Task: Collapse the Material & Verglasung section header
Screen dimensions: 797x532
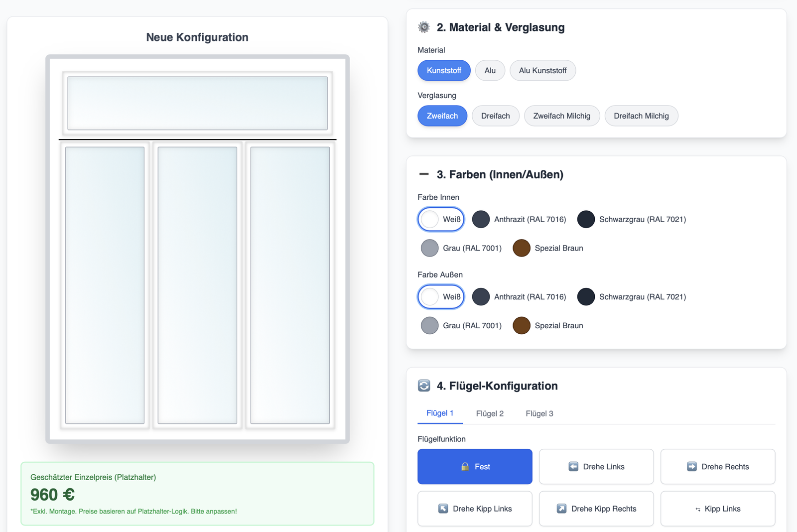Action: tap(500, 27)
